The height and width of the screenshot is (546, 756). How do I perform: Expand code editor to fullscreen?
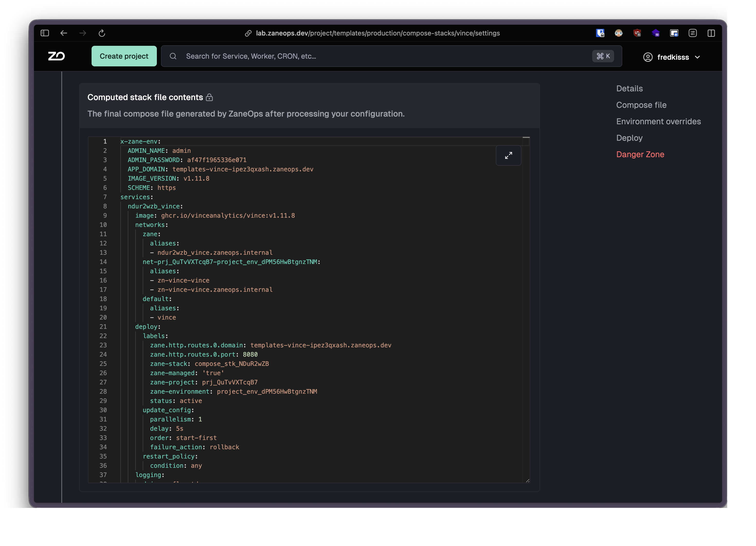coord(508,155)
